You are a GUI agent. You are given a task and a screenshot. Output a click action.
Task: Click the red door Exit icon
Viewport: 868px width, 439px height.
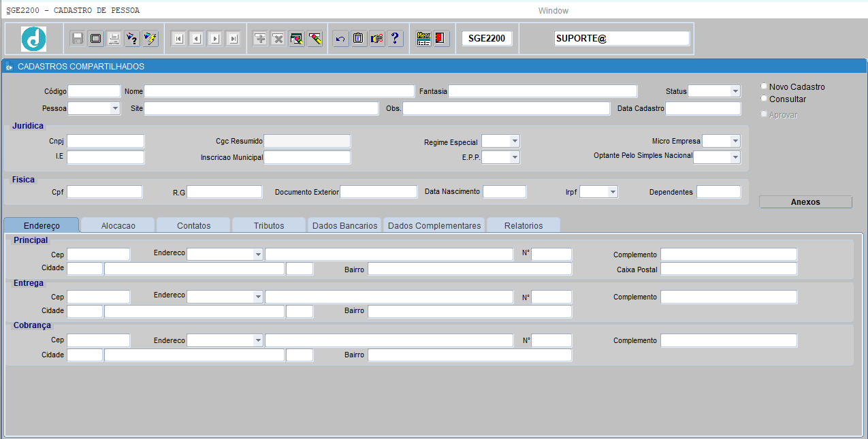(x=441, y=39)
